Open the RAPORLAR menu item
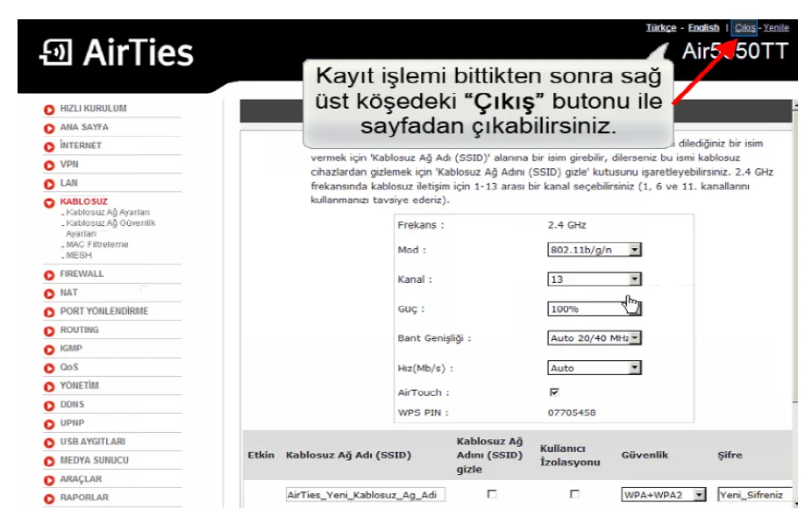The height and width of the screenshot is (517, 812). (x=84, y=498)
